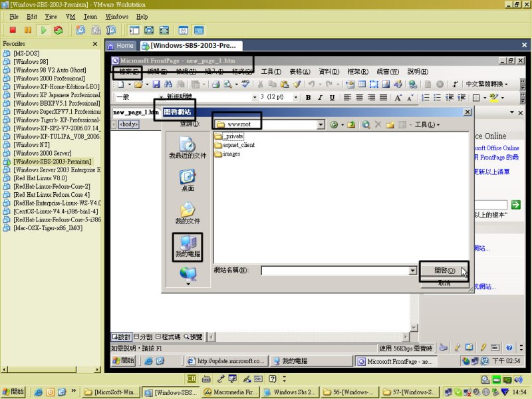
Task: Select the images folder
Action: [227, 154]
